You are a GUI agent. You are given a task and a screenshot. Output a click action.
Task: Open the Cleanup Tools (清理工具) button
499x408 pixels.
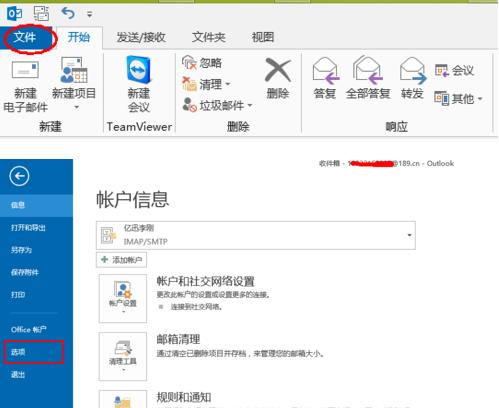point(123,356)
